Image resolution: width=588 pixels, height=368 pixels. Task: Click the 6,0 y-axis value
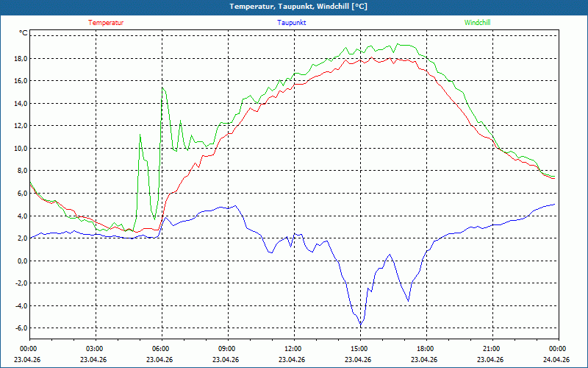click(23, 194)
